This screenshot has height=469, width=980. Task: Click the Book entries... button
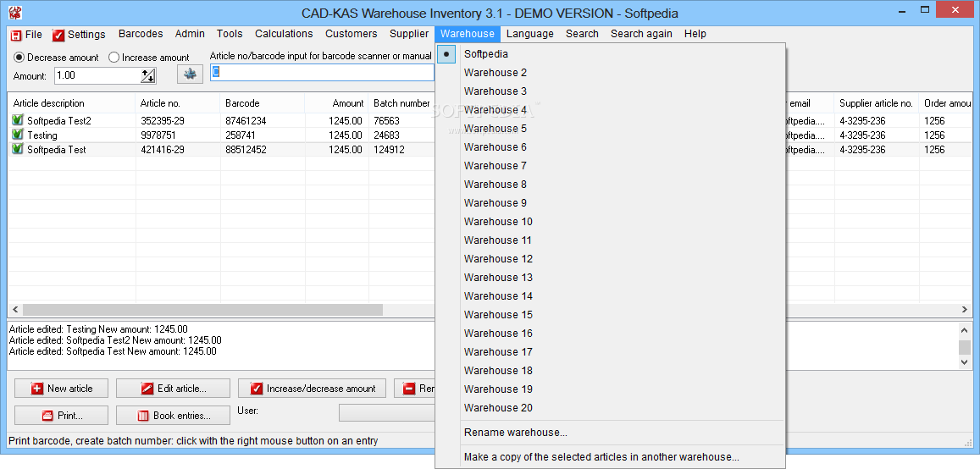click(x=173, y=416)
